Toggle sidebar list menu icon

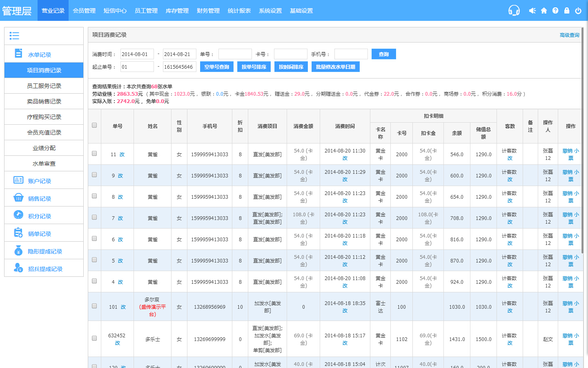pyautogui.click(x=14, y=36)
